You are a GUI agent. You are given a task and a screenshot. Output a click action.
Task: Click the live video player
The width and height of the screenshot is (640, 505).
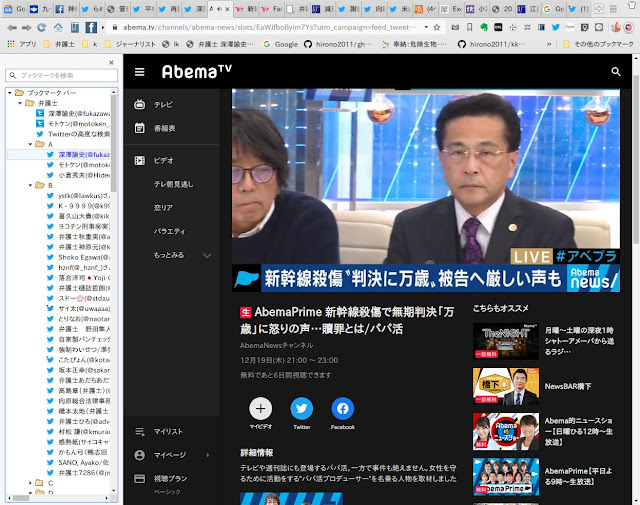click(x=426, y=190)
